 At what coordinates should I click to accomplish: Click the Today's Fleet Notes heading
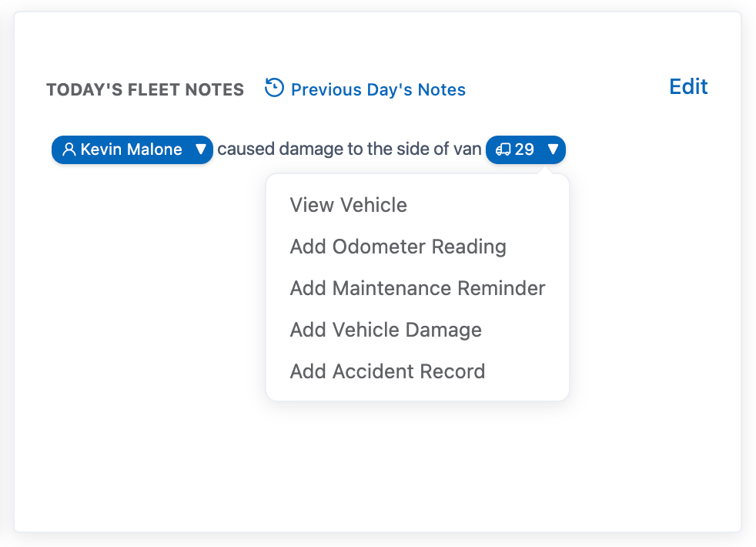(x=145, y=90)
